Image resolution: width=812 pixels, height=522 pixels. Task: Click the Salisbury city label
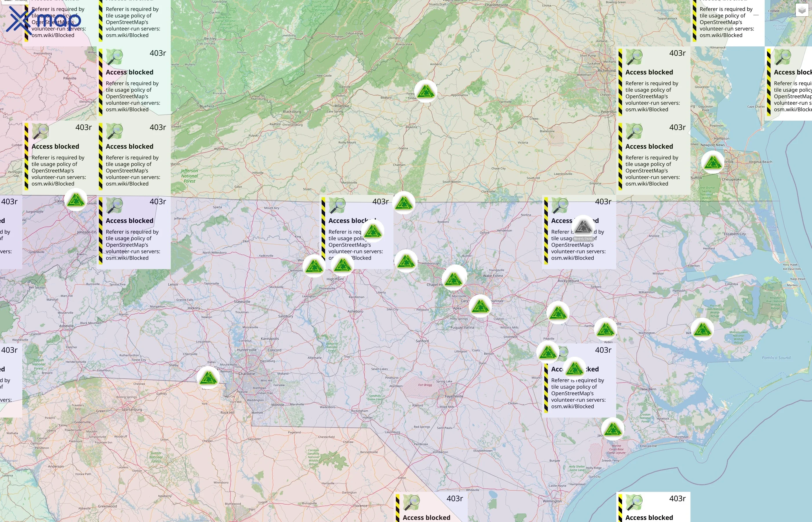[x=286, y=316]
